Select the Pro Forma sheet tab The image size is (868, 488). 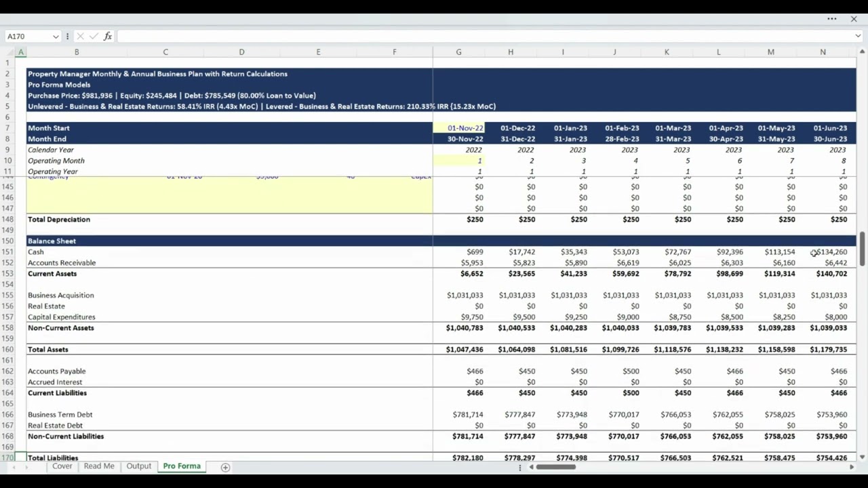point(182,466)
